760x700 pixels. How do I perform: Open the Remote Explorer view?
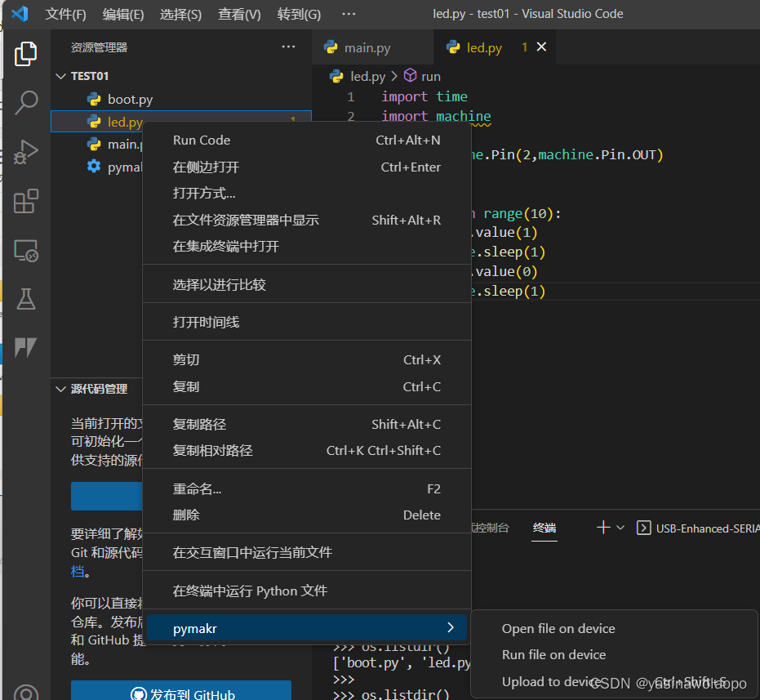(x=25, y=251)
